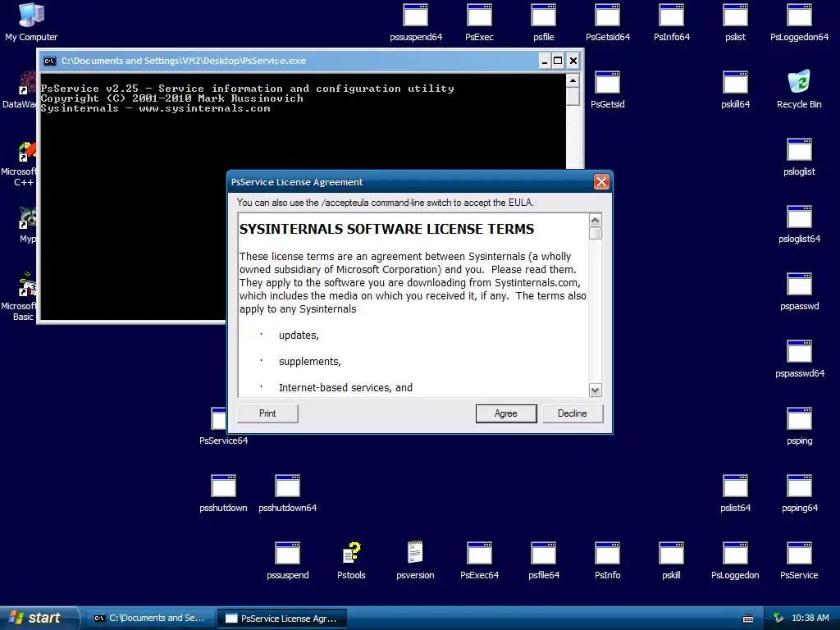The width and height of the screenshot is (840, 630).
Task: Click 'Internet-based services, and' text
Action: click(345, 388)
